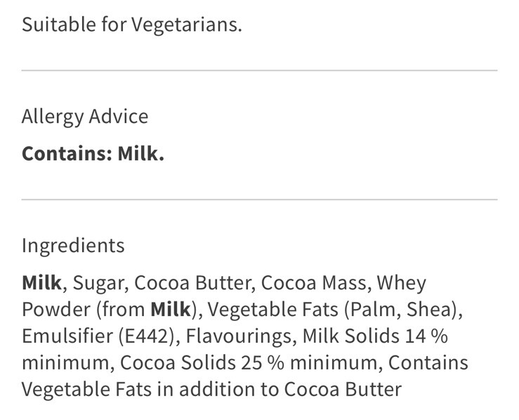519x420 pixels.
Task: Click the word 'Flavourings'
Action: pyautogui.click(x=238, y=336)
